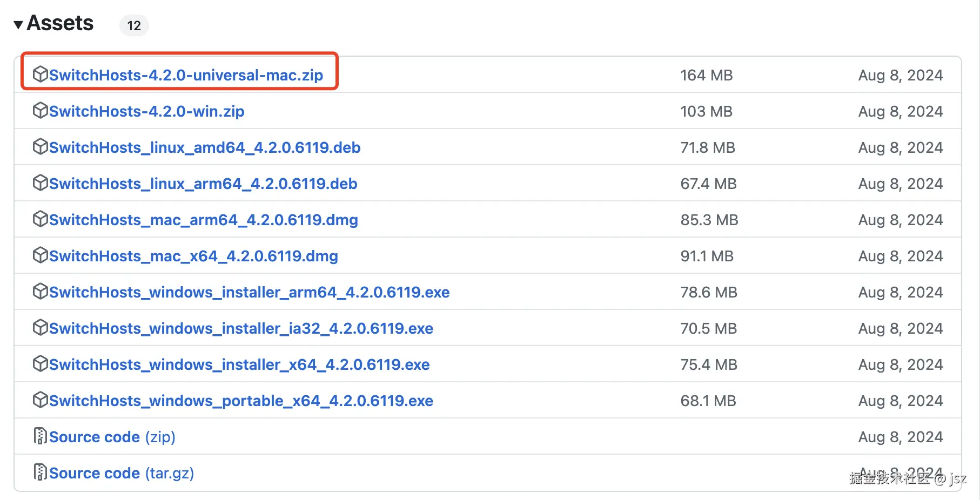Download SwitchHosts-4.2.0-win.zip
The image size is (980, 500).
(x=146, y=111)
